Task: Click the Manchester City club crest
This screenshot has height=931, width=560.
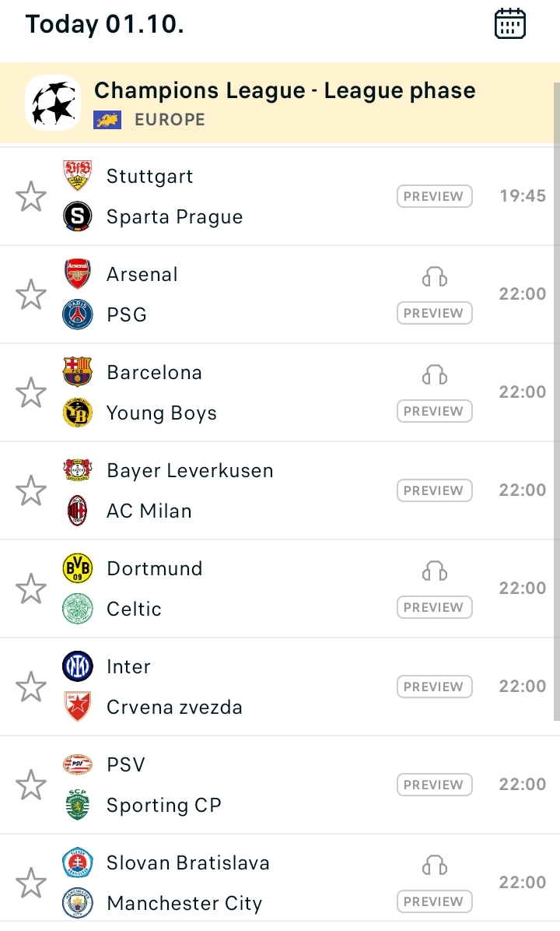Action: (78, 902)
